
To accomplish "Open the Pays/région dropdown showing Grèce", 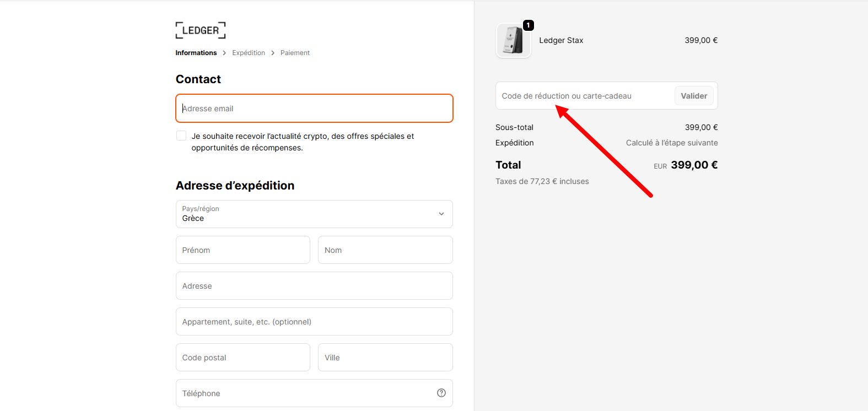I will 314,214.
